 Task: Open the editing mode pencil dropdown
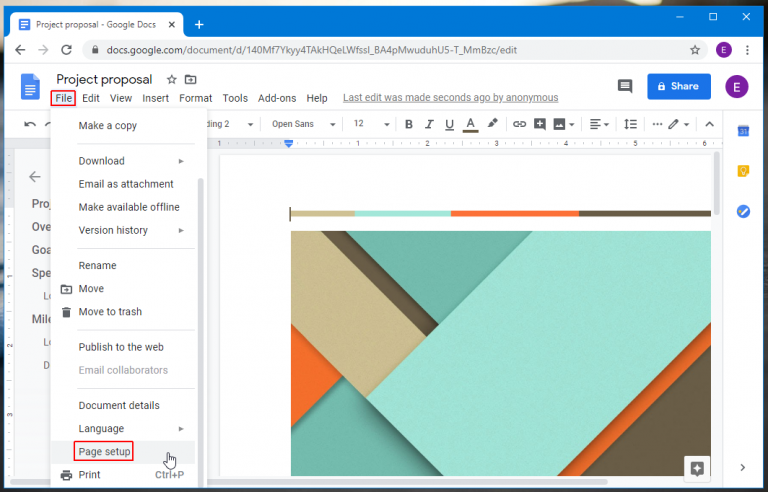click(679, 124)
